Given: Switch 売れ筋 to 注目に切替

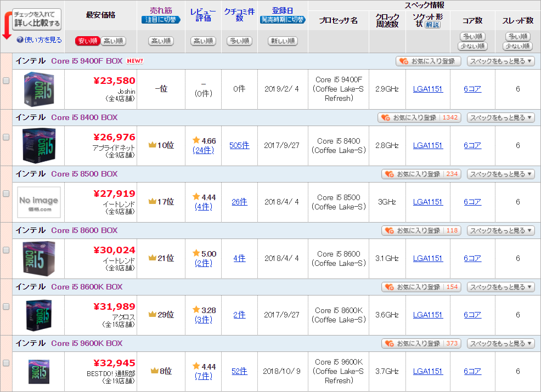Looking at the screenshot, I should [x=161, y=20].
